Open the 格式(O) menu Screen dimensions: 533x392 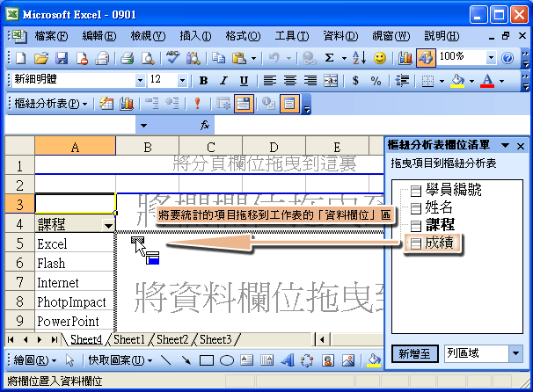(x=243, y=36)
